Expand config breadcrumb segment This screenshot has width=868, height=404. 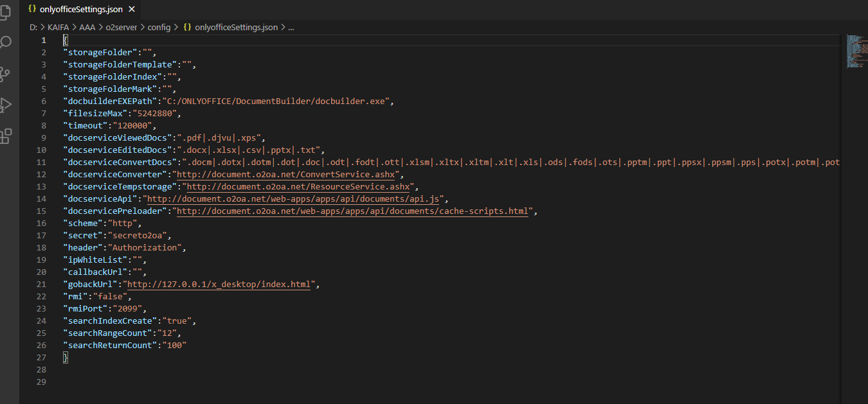click(159, 28)
